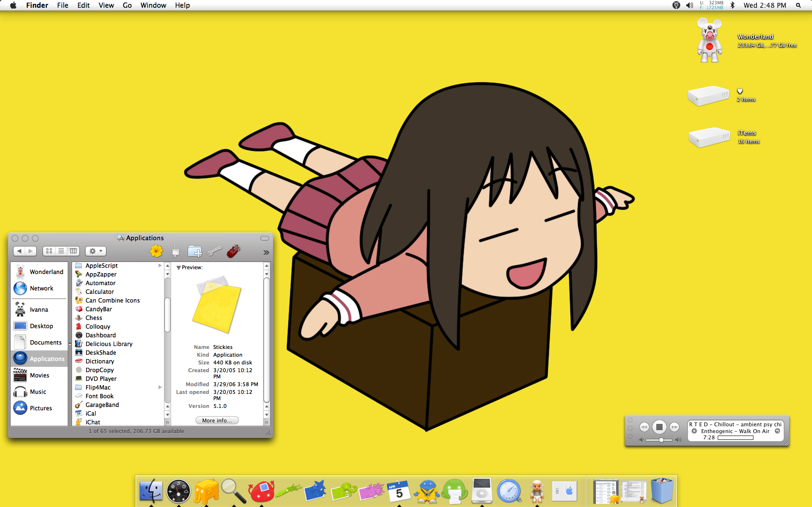Open the Window menu
The height and width of the screenshot is (507, 812).
pyautogui.click(x=153, y=5)
